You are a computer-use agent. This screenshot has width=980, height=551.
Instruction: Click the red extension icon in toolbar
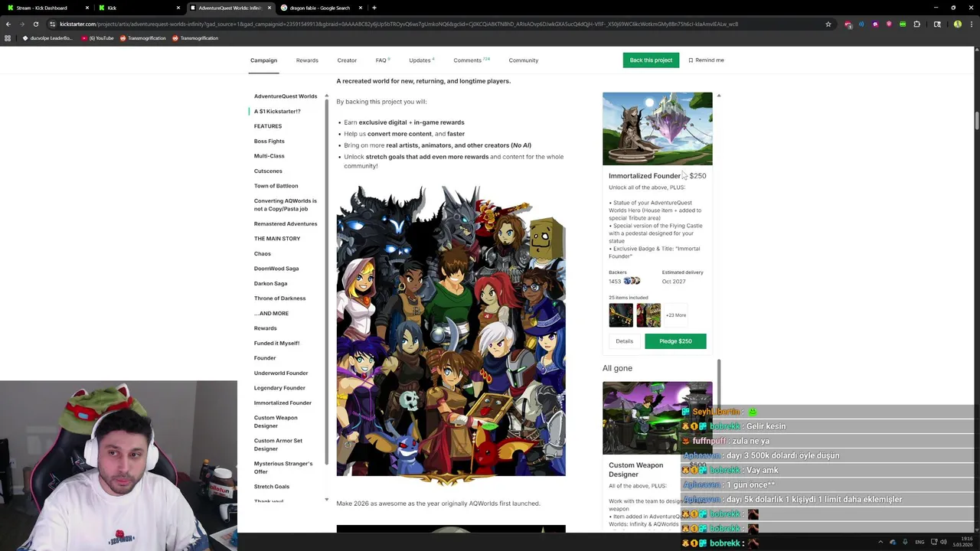click(x=848, y=24)
